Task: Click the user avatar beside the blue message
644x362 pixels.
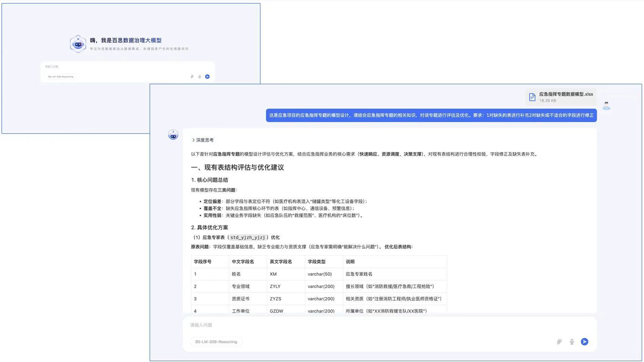Action: point(606,106)
